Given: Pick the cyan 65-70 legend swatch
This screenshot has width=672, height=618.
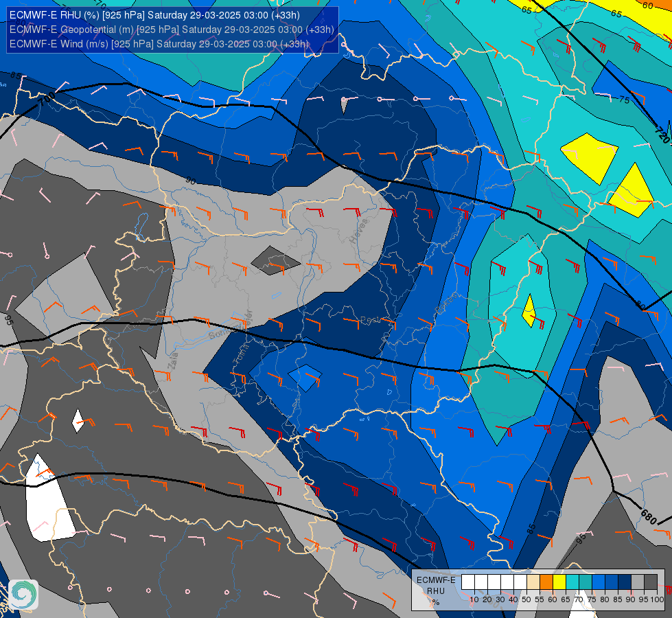Looking at the screenshot, I should 572,582.
